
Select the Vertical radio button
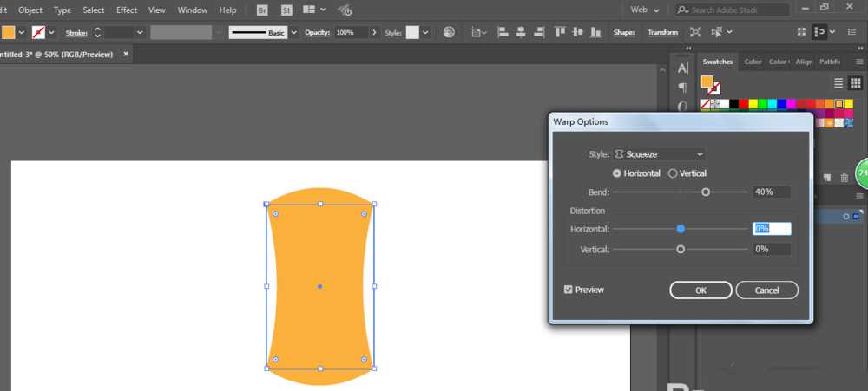coord(673,173)
